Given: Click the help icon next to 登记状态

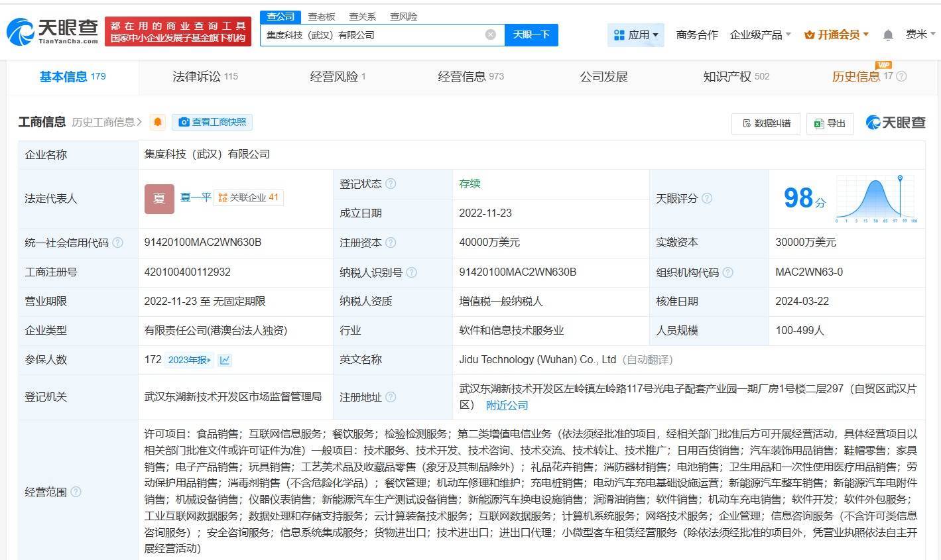Looking at the screenshot, I should click(x=391, y=184).
